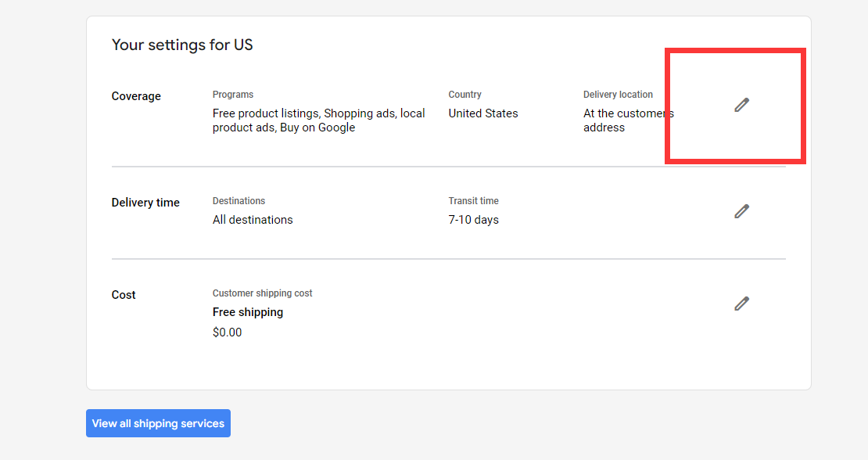Click the pencil icon next to Delivery location
868x460 pixels.
741,105
